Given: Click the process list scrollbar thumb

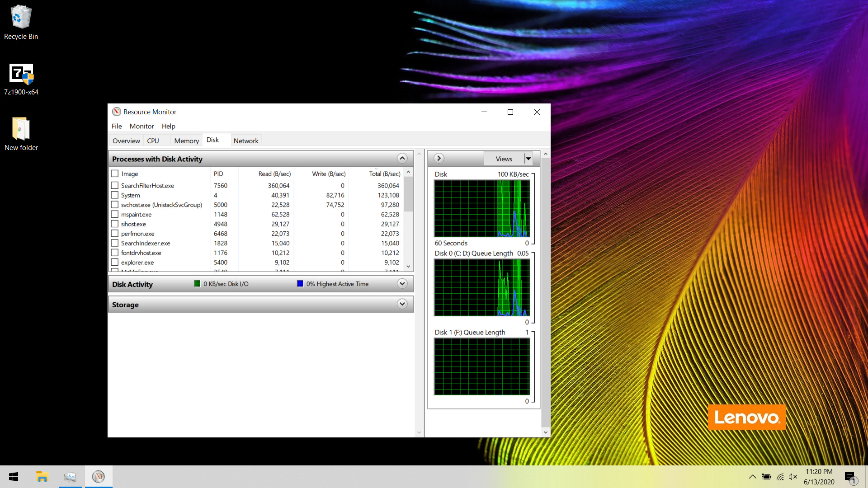Looking at the screenshot, I should pos(408,194).
